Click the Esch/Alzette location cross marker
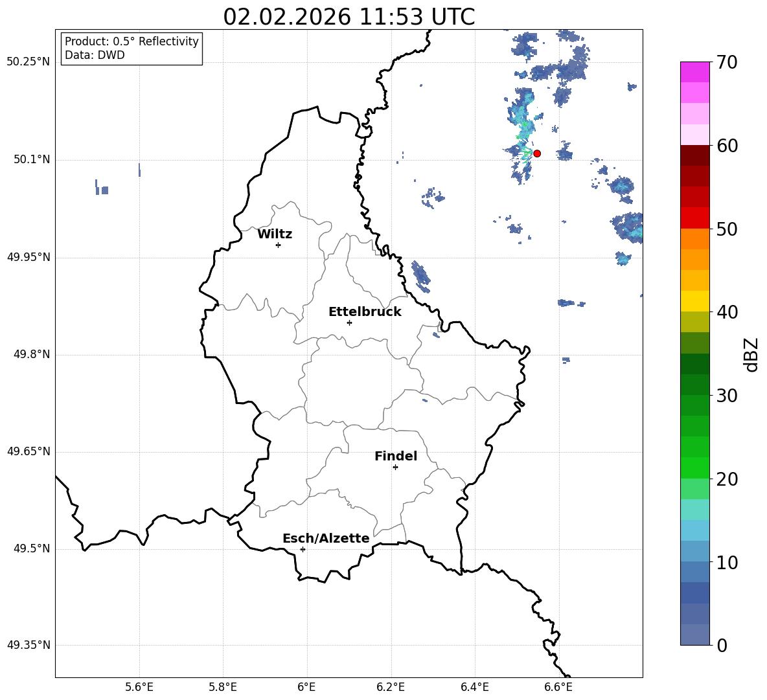 point(303,549)
